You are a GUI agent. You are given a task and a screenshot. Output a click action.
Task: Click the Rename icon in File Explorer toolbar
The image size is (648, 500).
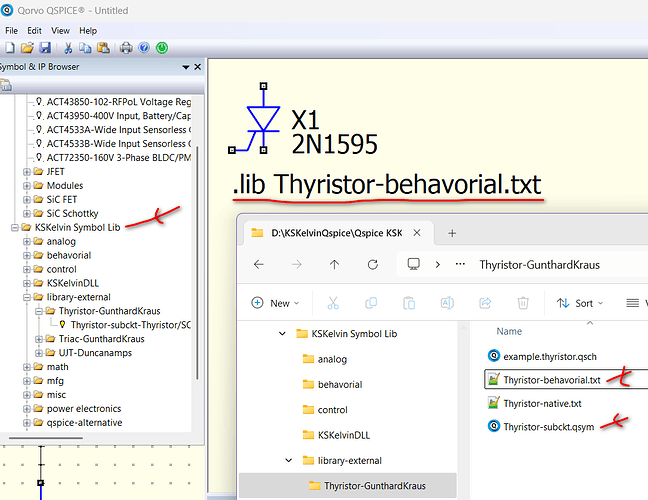click(447, 303)
